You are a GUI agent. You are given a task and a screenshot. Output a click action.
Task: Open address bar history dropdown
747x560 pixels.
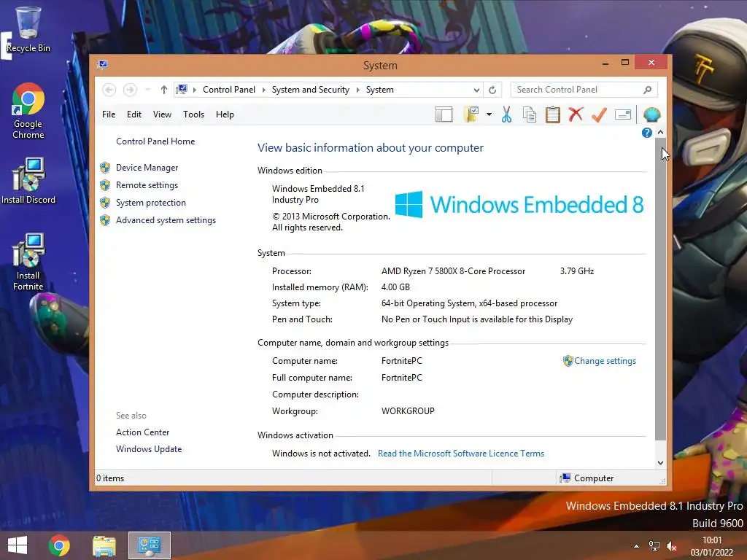(476, 90)
